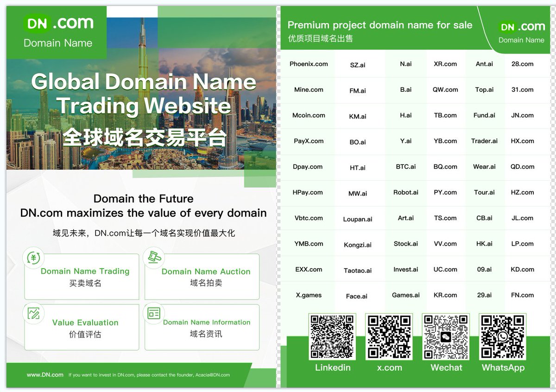Click the Acacia@DN.com contact text
Screen dimensions: 556x392
213,375
